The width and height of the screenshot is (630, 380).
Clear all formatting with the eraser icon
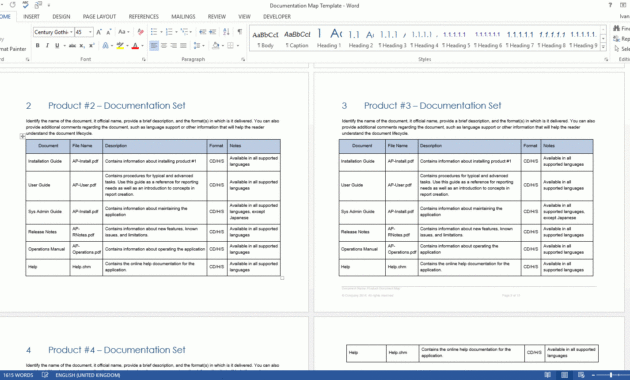[x=140, y=32]
